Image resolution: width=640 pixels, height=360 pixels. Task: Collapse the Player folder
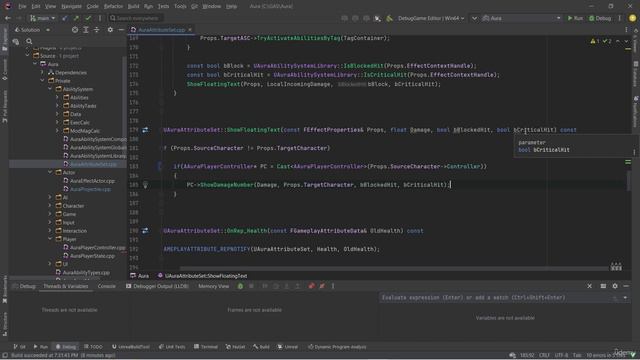51,239
